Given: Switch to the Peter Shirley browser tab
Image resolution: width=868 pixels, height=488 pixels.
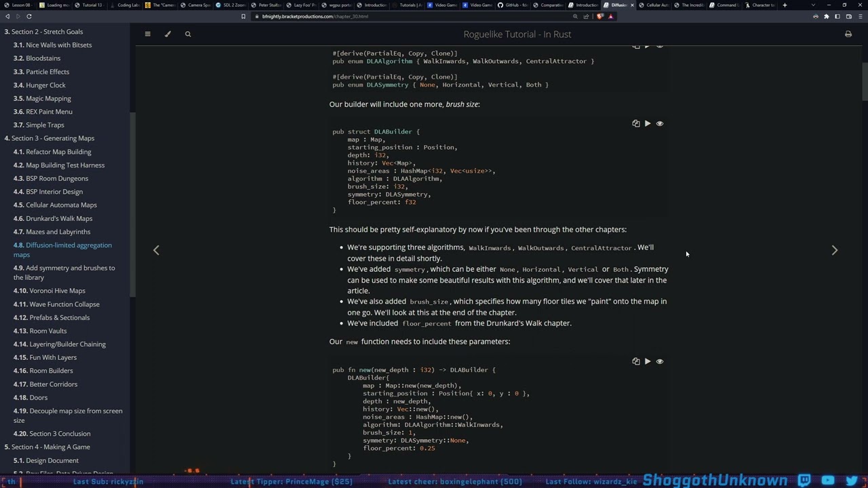Looking at the screenshot, I should click(x=266, y=5).
